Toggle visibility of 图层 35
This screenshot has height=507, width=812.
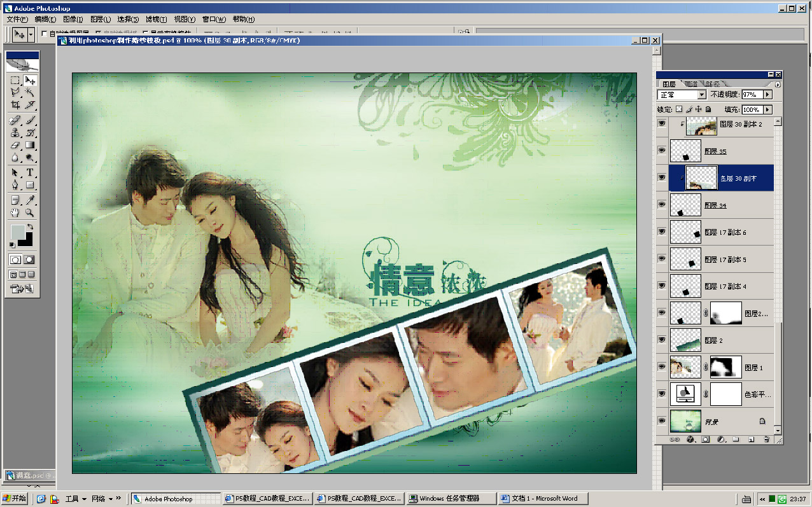coord(662,151)
